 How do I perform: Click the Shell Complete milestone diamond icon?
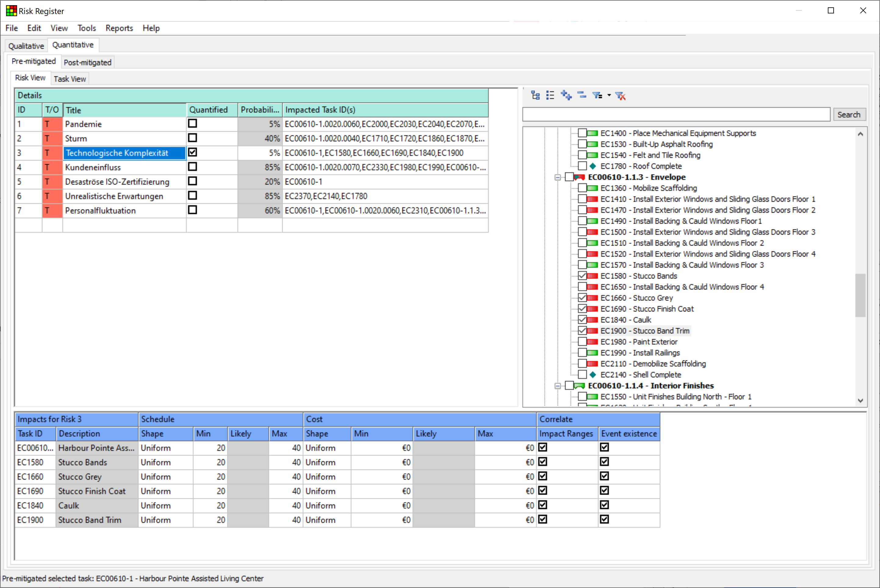[x=593, y=375]
